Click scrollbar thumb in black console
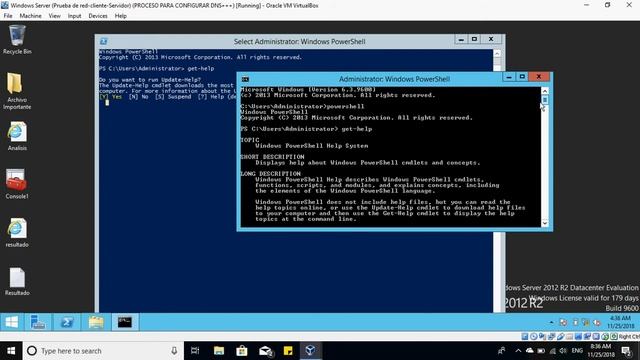This screenshot has height=360, width=640. tap(545, 100)
